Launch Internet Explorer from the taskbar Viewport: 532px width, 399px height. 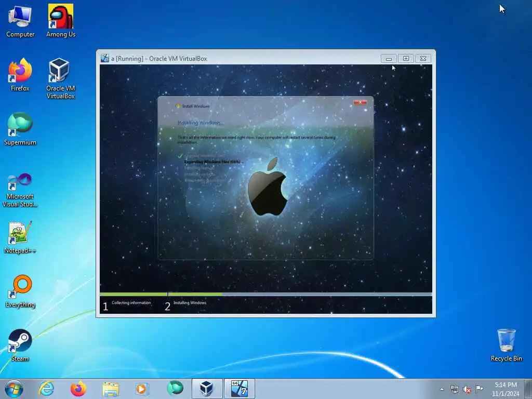click(46, 389)
